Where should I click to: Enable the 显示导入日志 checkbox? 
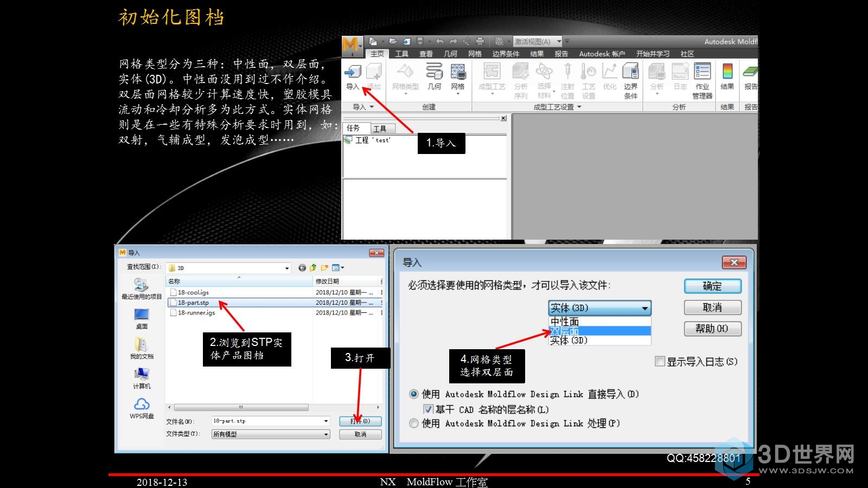point(660,361)
